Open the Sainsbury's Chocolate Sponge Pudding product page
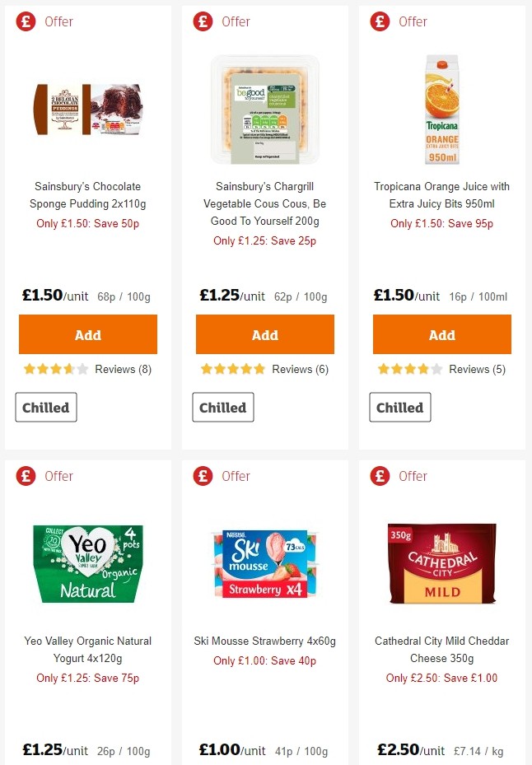The image size is (532, 765). [87, 195]
